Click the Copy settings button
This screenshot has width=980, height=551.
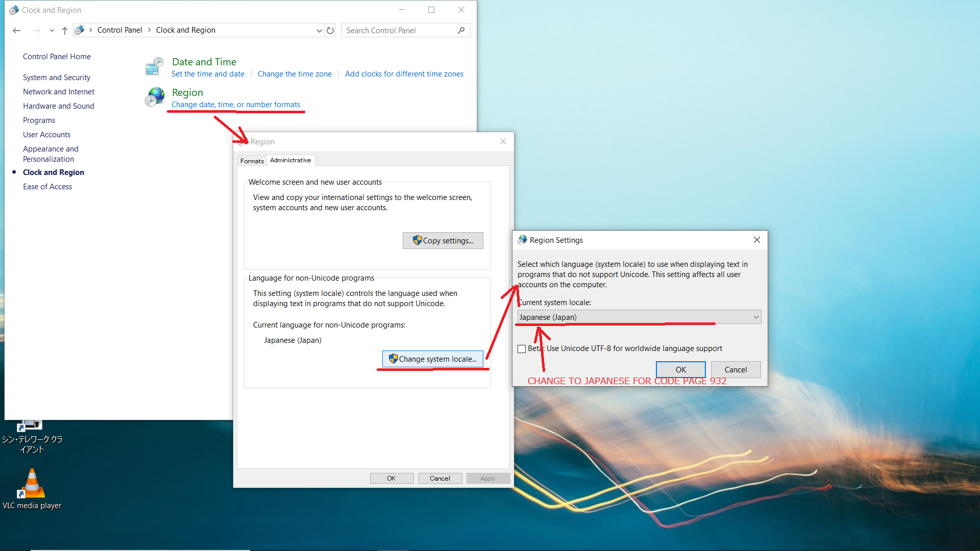tap(443, 240)
